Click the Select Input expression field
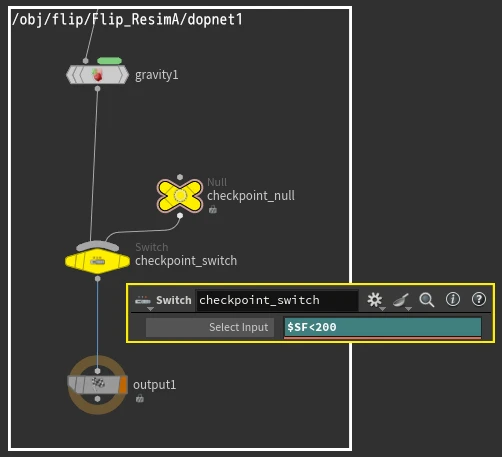The width and height of the screenshot is (502, 457). pyautogui.click(x=382, y=327)
